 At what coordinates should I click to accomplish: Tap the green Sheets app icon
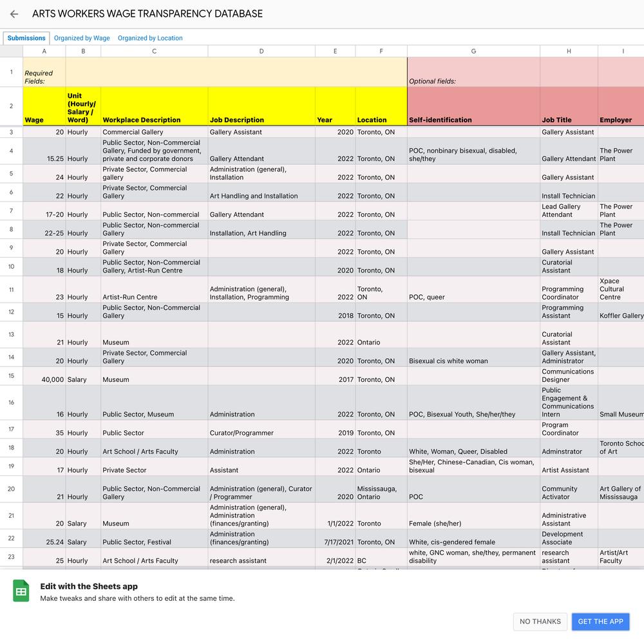pos(21,591)
